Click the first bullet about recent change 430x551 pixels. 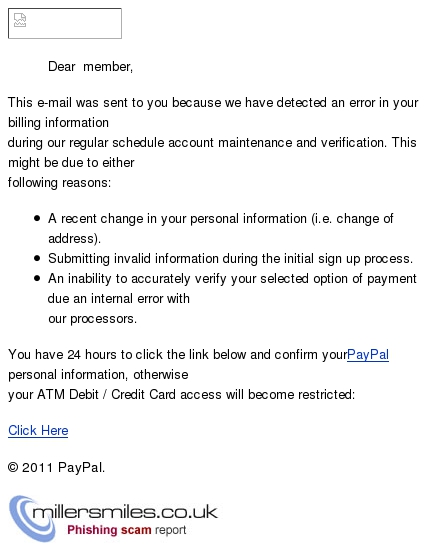pyautogui.click(x=221, y=228)
